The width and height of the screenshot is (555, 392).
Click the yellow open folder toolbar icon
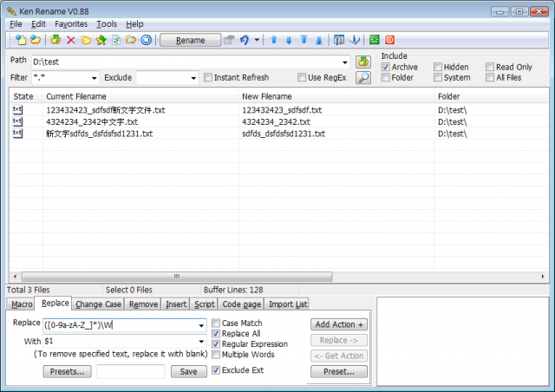(86, 40)
